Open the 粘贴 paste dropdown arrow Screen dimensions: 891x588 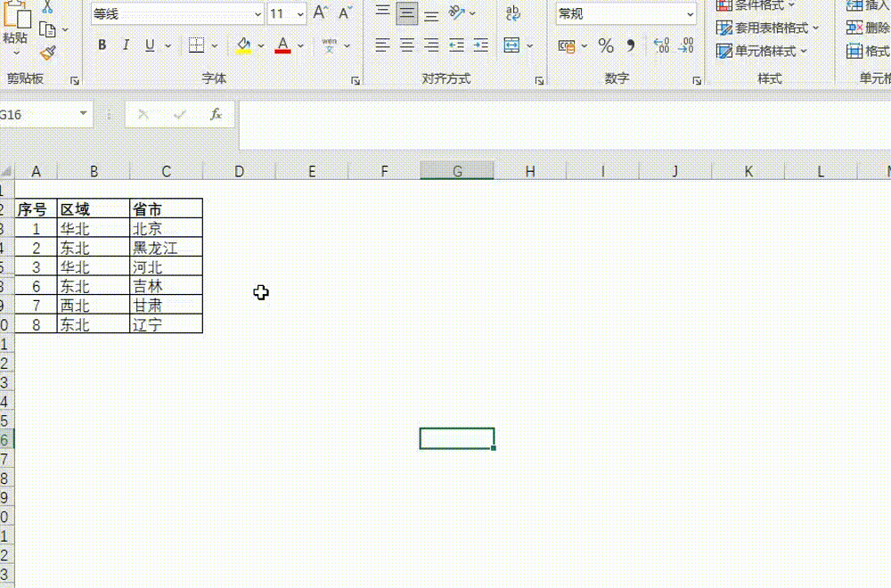click(16, 53)
